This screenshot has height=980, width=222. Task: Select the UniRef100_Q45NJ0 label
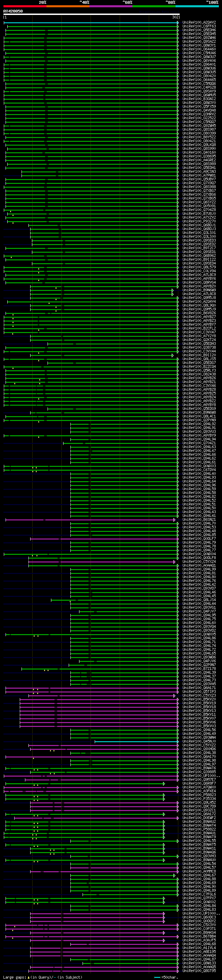(199, 742)
